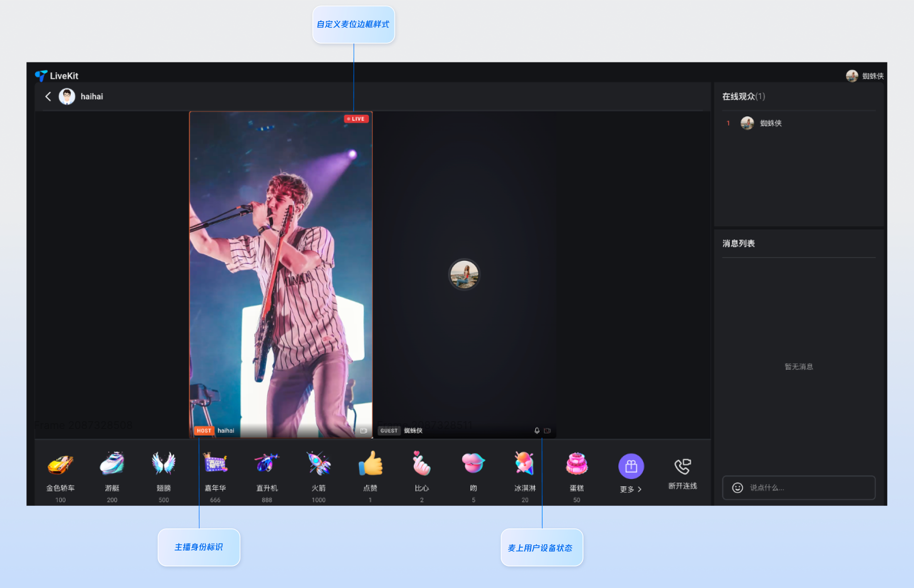Send the 火箭 rocket gift
914x588 pixels.
pyautogui.click(x=319, y=477)
